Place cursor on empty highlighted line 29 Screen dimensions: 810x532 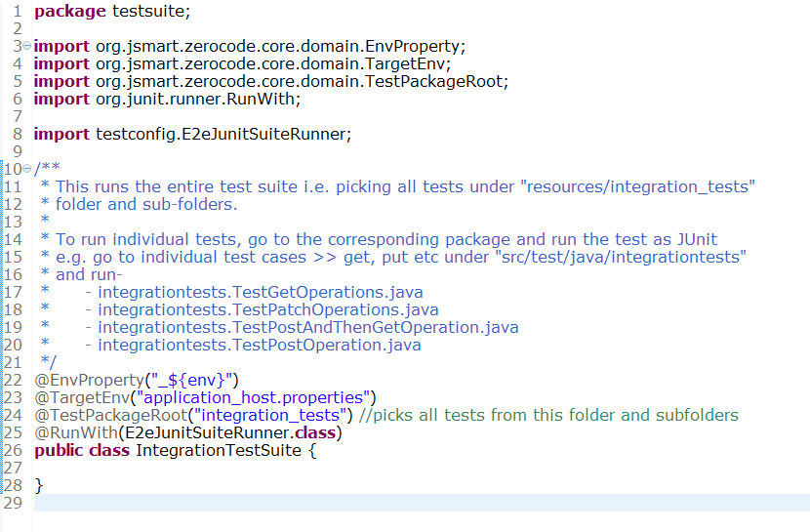coord(422,503)
